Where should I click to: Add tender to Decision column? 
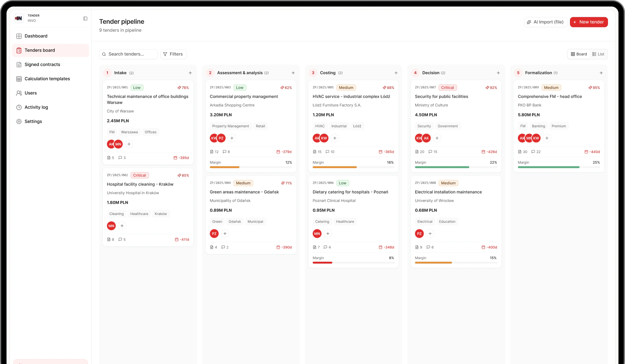click(498, 73)
